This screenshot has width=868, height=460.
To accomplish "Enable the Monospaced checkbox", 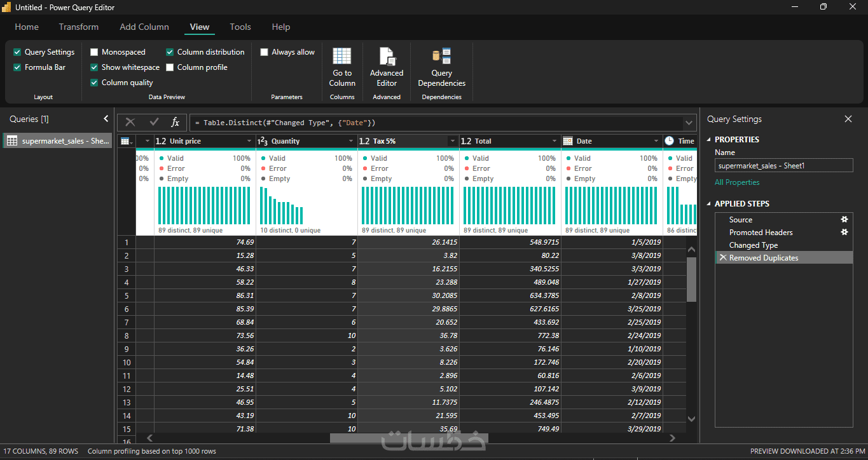I will point(95,52).
